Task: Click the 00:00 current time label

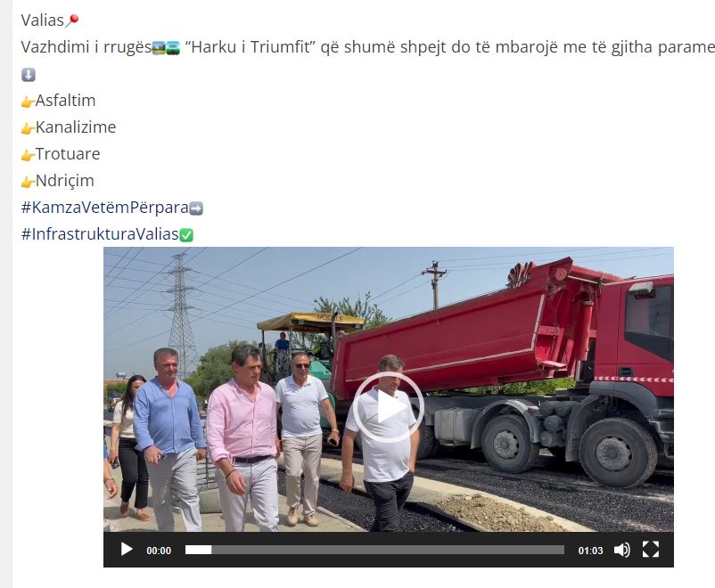Action: 159,551
